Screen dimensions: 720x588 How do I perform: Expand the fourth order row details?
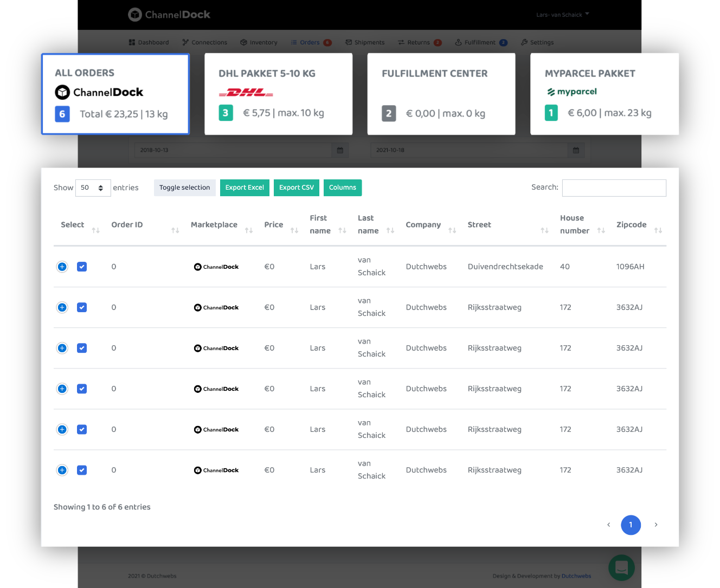click(x=62, y=389)
